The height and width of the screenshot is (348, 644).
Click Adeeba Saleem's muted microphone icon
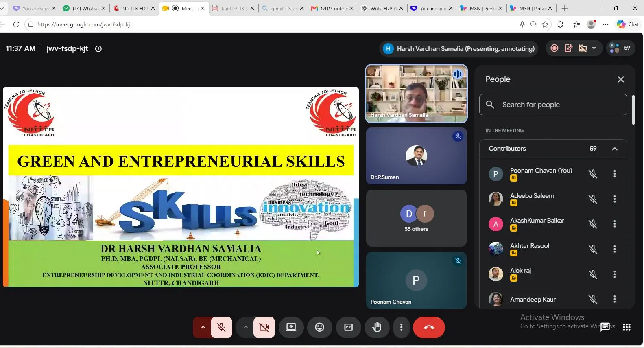593,199
